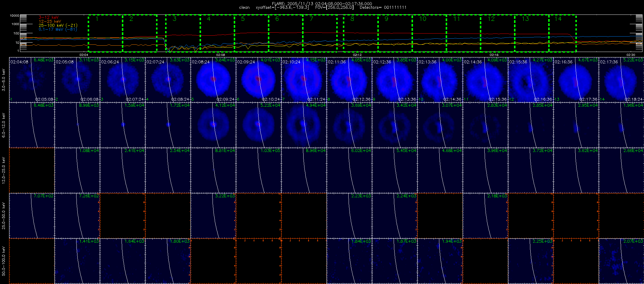
Task: Open the 50–100 keV image labeled 2.07E+03
Action: coord(621,261)
